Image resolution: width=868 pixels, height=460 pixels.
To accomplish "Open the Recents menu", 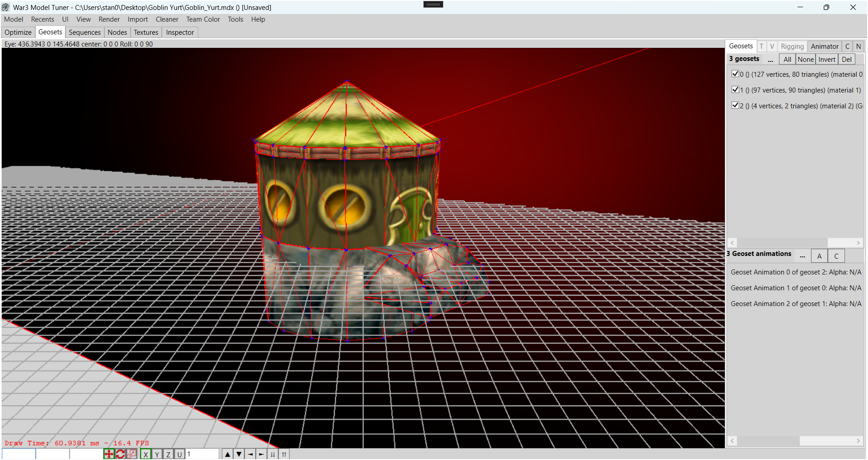I will (x=42, y=19).
